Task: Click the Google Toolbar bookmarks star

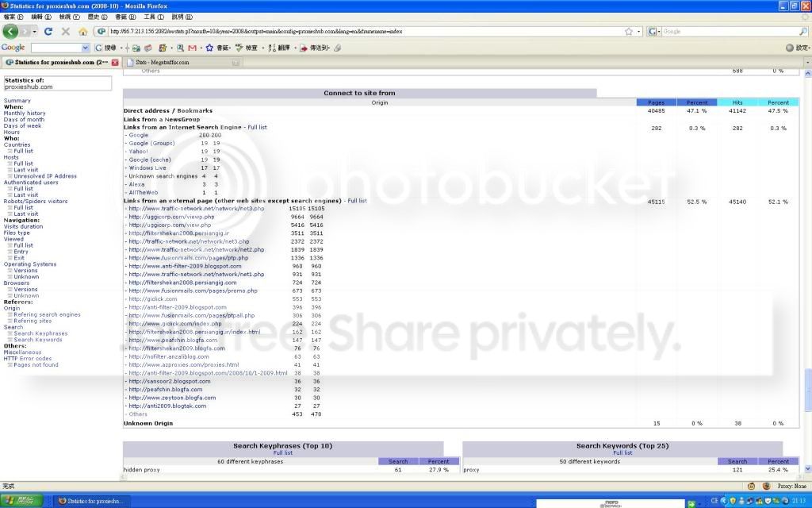Action: click(209, 48)
